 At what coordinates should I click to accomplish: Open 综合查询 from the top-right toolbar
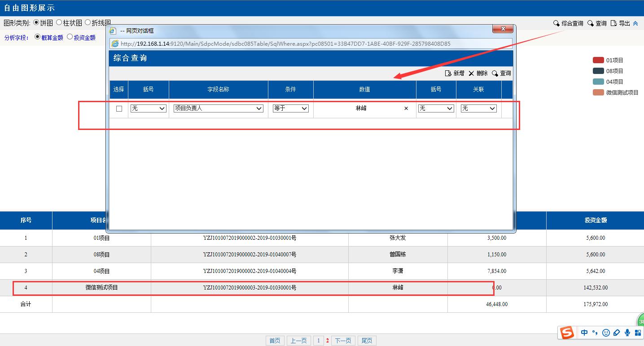click(568, 23)
